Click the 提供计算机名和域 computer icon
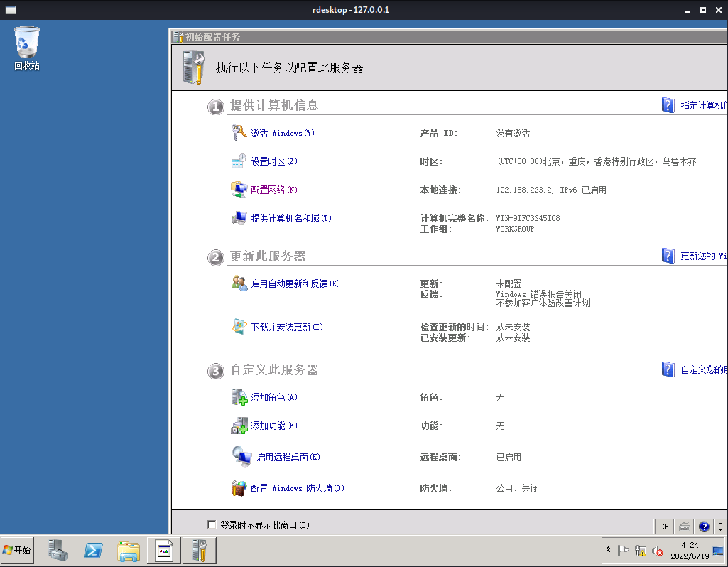The image size is (728, 567). tap(239, 217)
